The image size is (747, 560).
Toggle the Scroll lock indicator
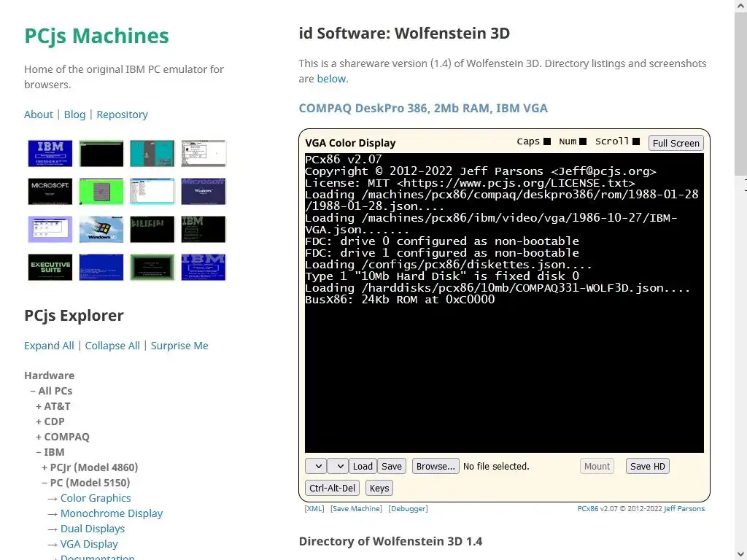[636, 141]
